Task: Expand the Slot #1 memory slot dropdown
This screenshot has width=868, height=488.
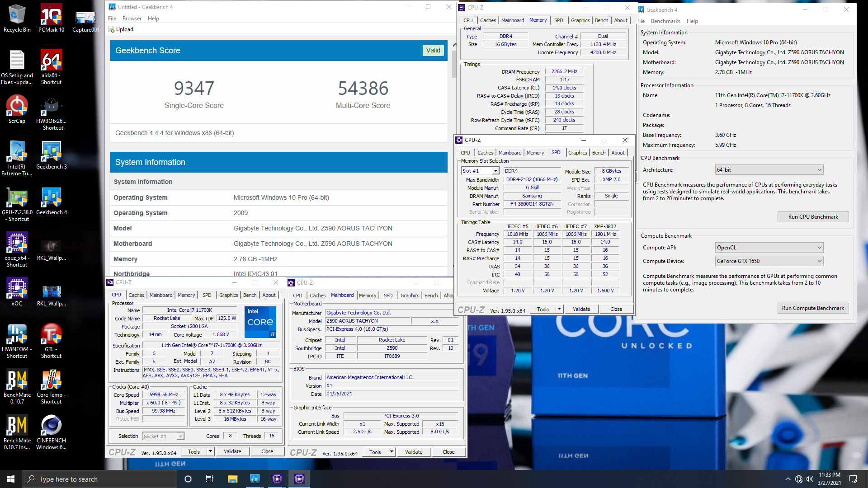Action: (495, 171)
